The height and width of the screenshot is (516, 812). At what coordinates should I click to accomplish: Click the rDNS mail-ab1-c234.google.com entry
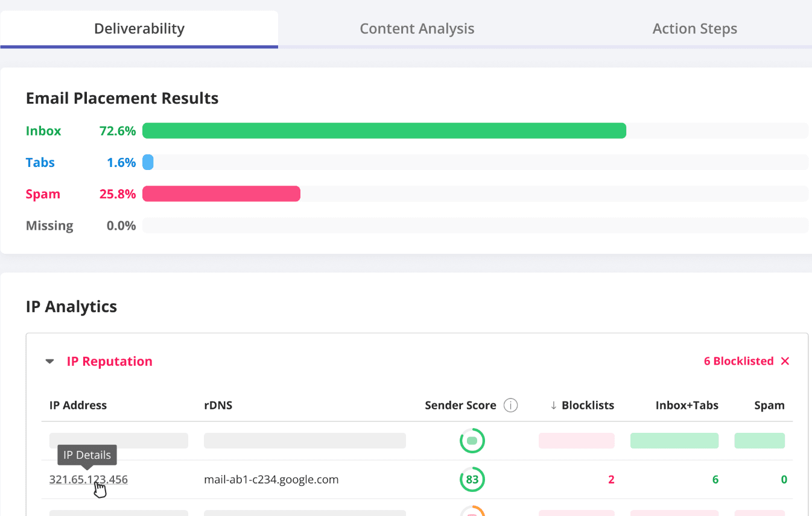tap(271, 480)
